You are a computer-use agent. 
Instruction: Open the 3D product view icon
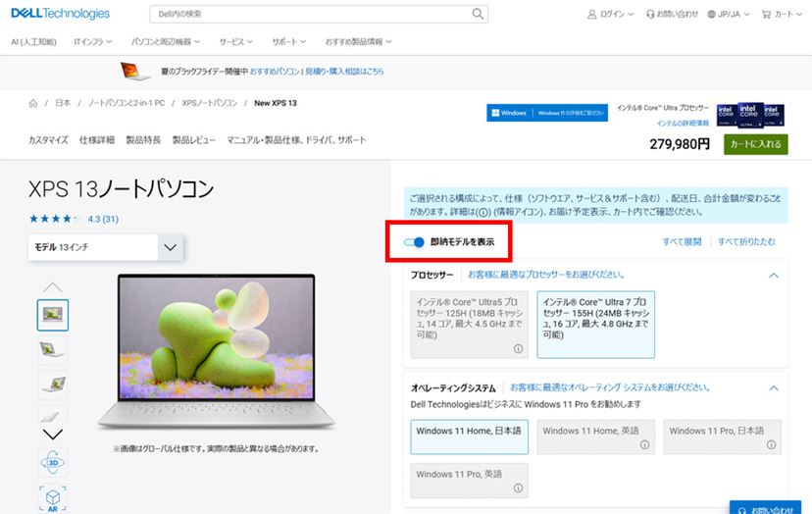click(x=53, y=462)
